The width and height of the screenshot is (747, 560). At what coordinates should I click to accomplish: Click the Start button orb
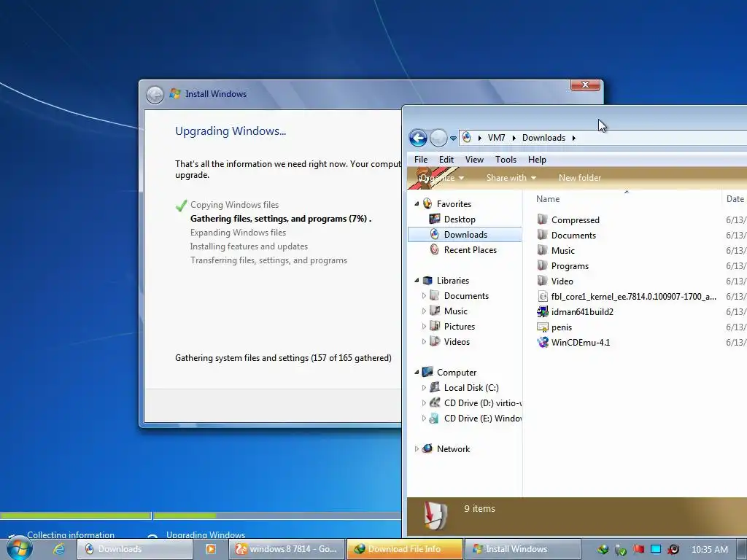(x=19, y=548)
